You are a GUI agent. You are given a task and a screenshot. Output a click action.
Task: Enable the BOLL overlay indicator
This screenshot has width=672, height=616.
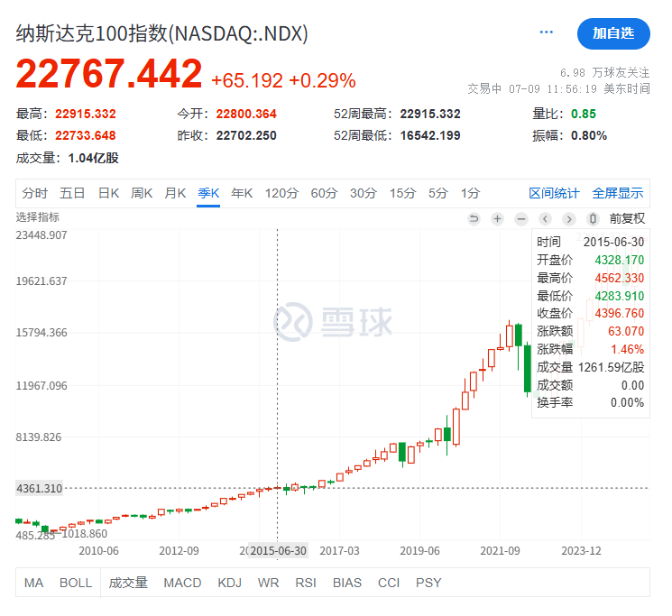(76, 583)
